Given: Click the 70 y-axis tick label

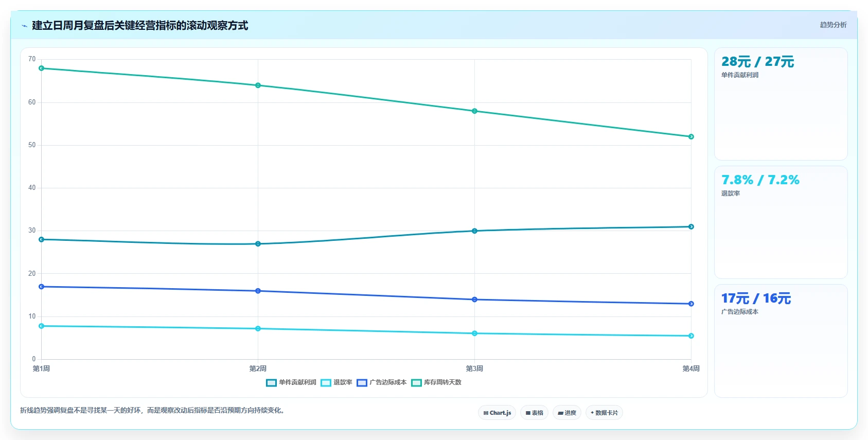Looking at the screenshot, I should [32, 59].
